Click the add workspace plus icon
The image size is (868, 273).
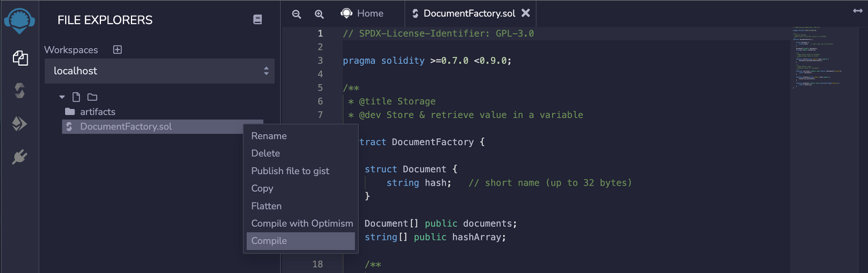pos(117,49)
